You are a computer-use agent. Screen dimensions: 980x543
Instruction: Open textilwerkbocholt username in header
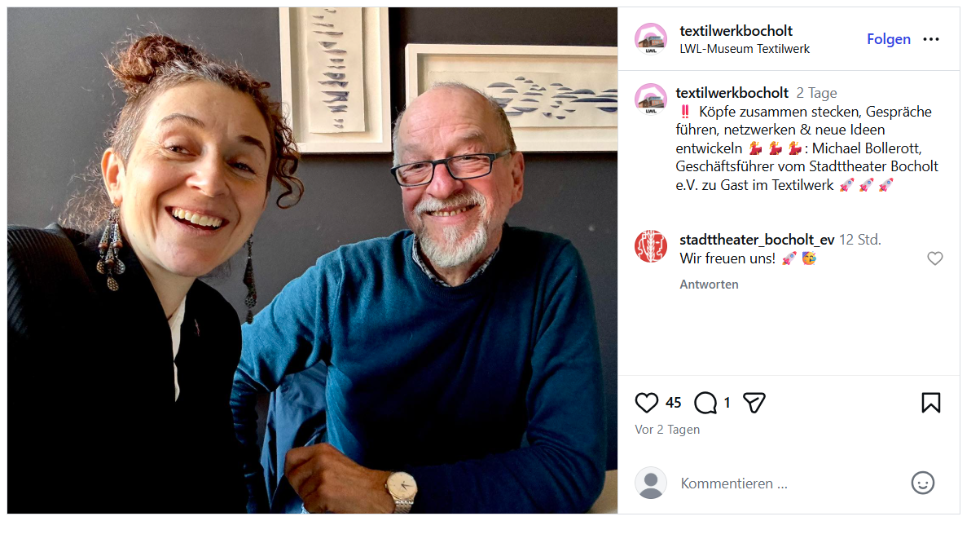(x=736, y=31)
